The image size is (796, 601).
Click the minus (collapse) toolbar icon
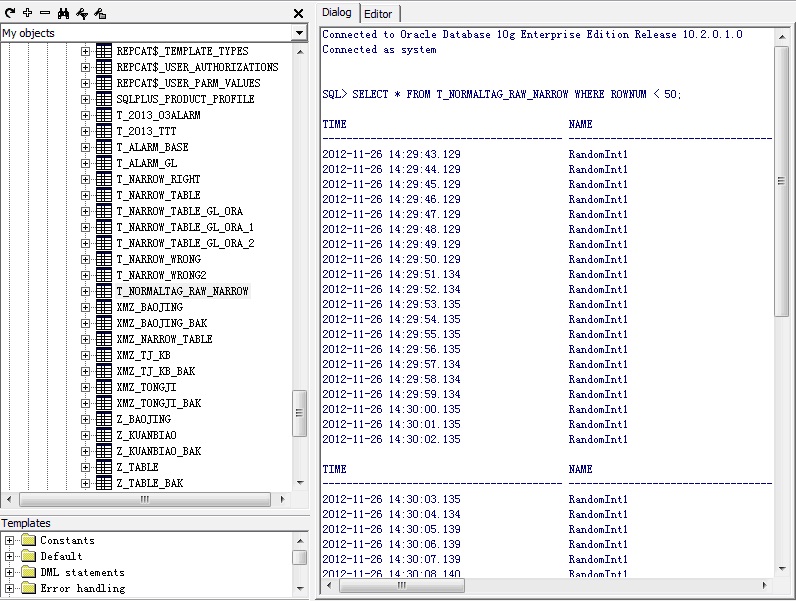[45, 13]
